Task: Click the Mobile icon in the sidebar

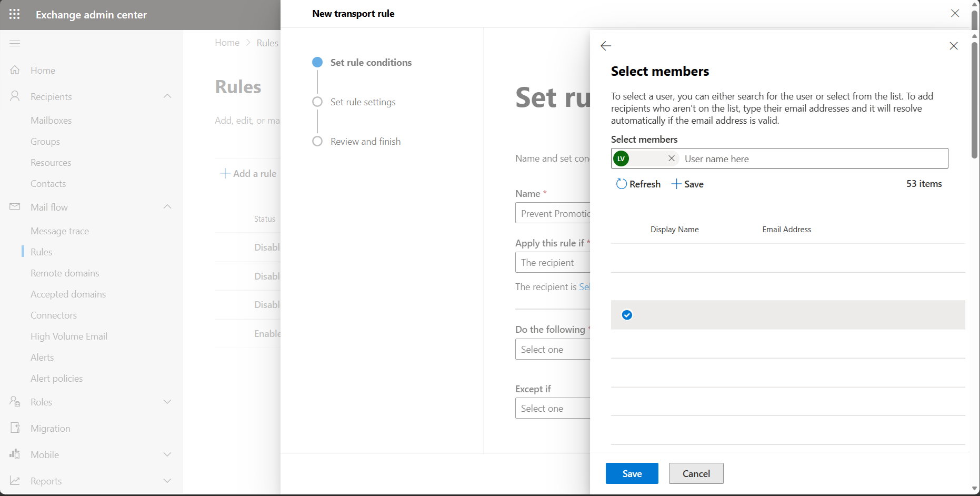Action: point(15,454)
